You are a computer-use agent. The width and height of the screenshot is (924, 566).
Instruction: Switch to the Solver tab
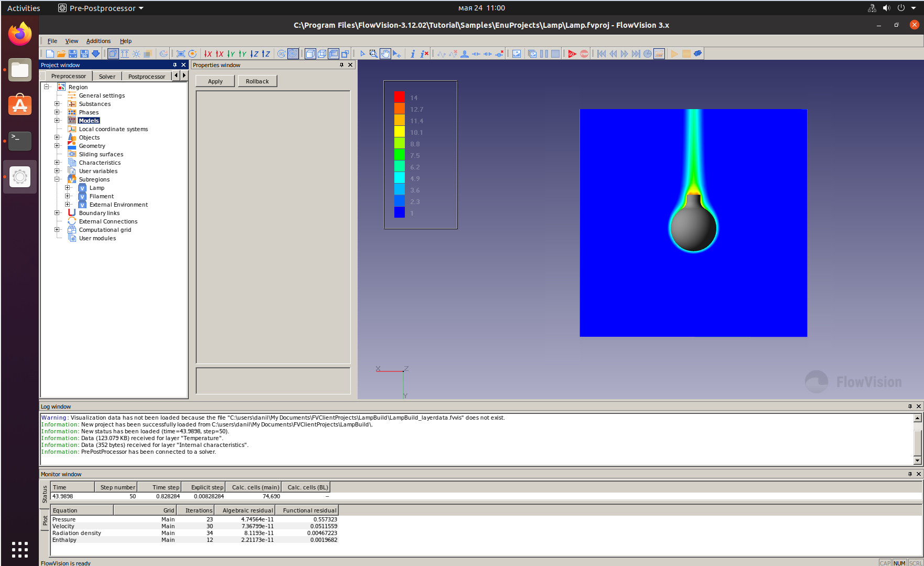pyautogui.click(x=107, y=77)
